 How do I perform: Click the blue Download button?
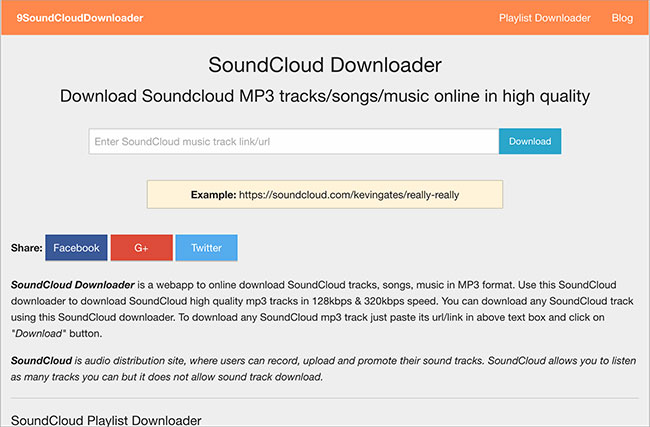click(x=530, y=141)
